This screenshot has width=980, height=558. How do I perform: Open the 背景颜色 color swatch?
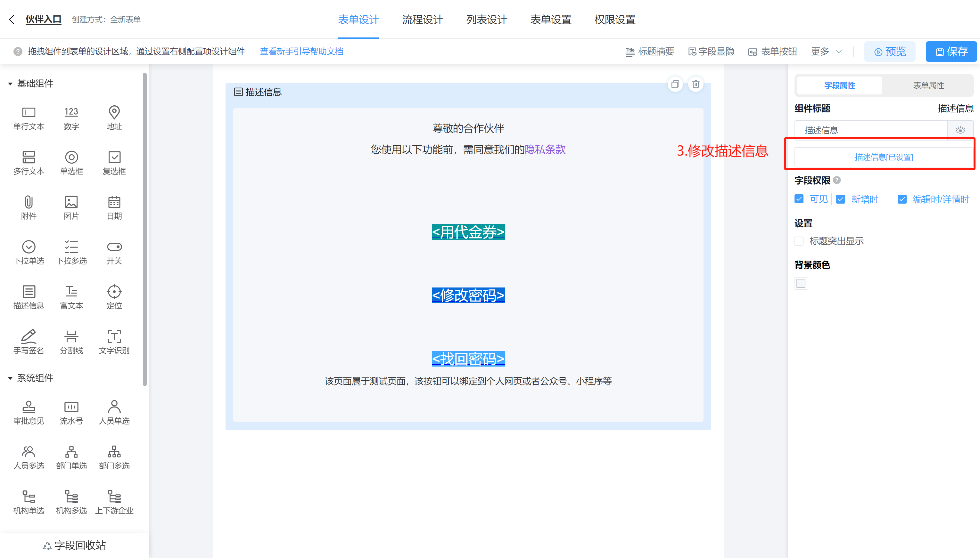click(801, 283)
